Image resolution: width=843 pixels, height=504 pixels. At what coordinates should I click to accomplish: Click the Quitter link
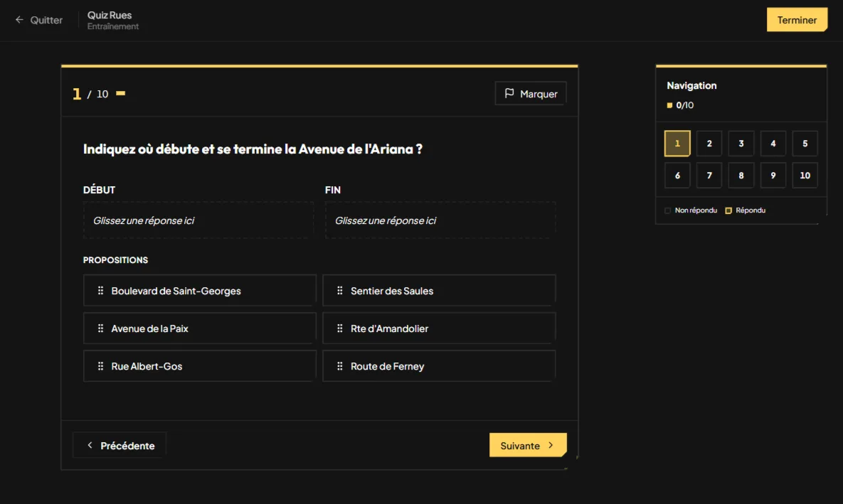coord(38,20)
